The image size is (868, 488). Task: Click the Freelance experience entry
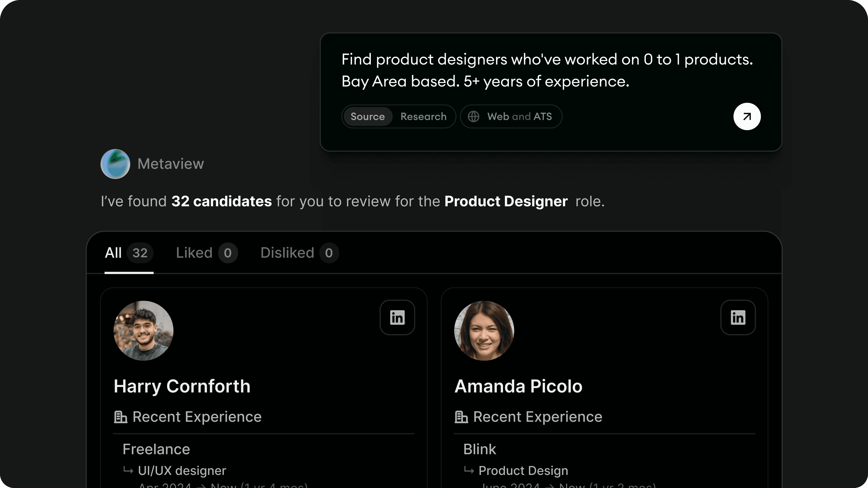pos(156,449)
